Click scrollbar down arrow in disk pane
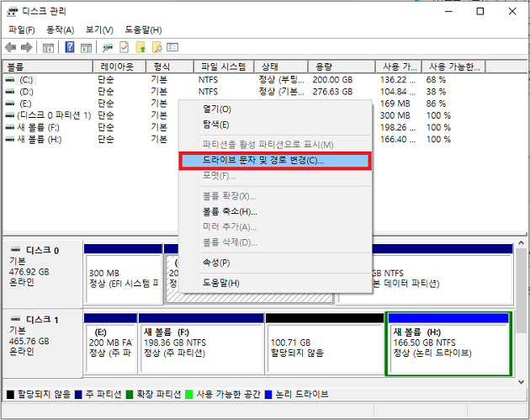 pos(521,382)
